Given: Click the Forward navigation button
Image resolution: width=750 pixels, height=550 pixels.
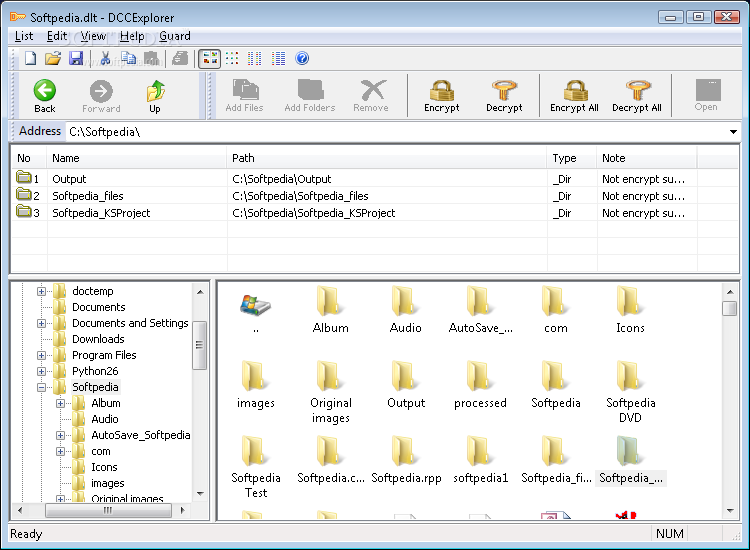Looking at the screenshot, I should (x=101, y=96).
